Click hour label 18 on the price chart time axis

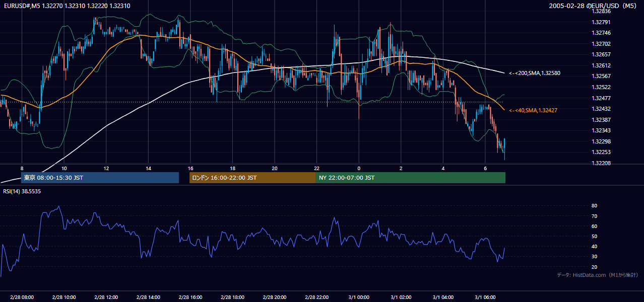(x=232, y=168)
